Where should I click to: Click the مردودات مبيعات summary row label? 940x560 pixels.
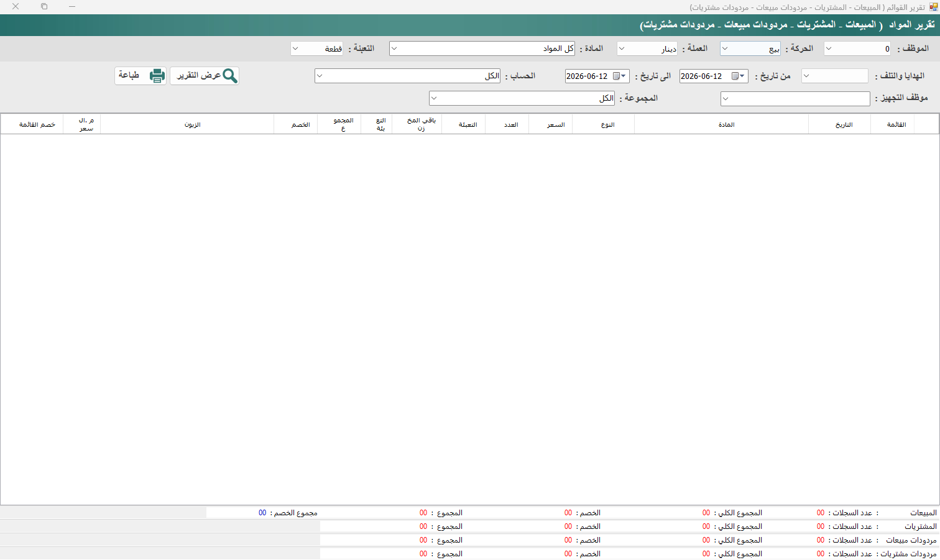click(x=911, y=541)
